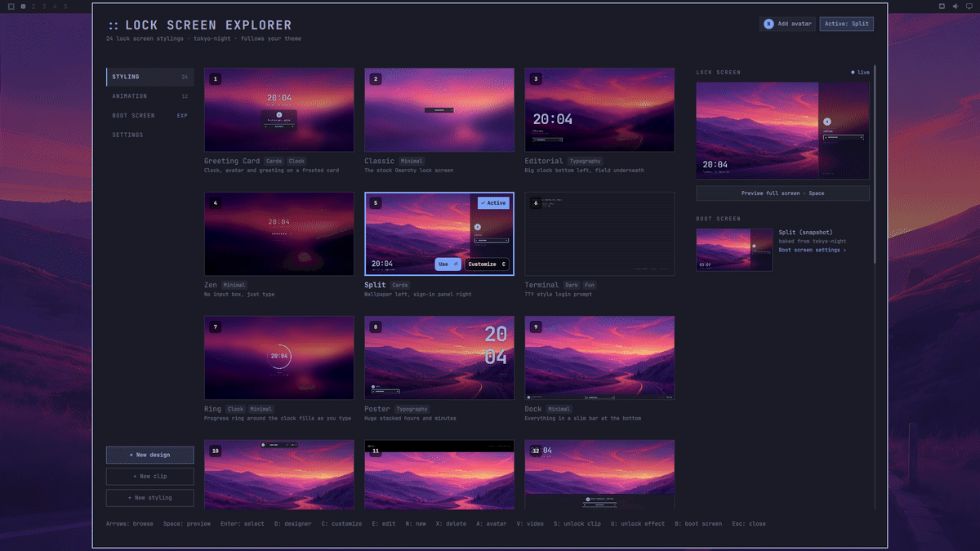The width and height of the screenshot is (980, 551).
Task: Click the 'A: avatar' shortcut hint
Action: coord(492,524)
